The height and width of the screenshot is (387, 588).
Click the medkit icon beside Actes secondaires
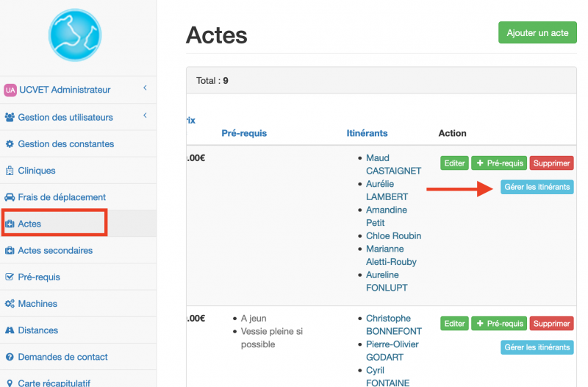[x=10, y=250]
